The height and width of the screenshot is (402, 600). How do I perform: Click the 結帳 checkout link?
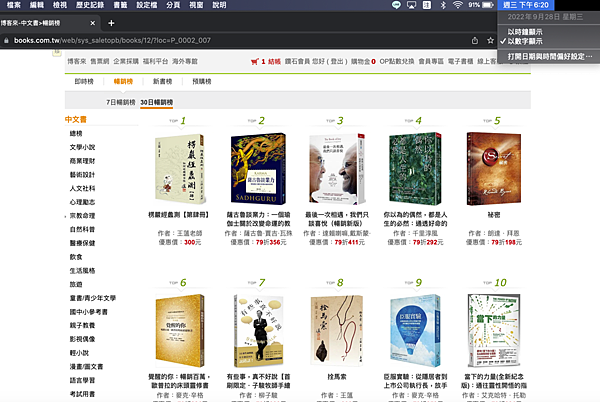tap(274, 61)
